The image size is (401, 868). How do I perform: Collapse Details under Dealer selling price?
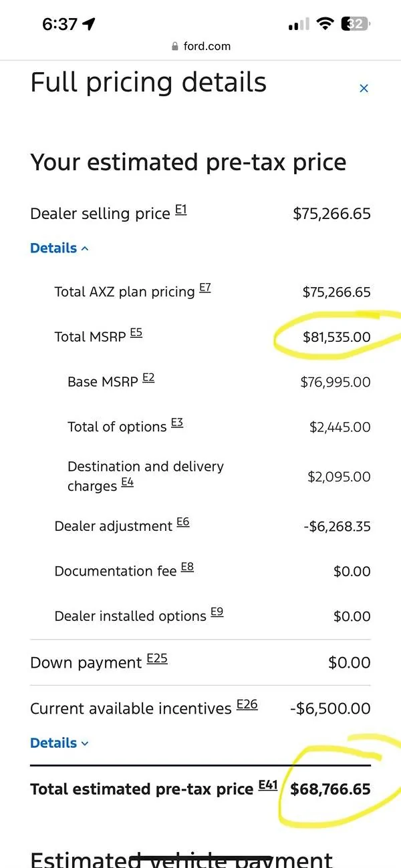[59, 248]
